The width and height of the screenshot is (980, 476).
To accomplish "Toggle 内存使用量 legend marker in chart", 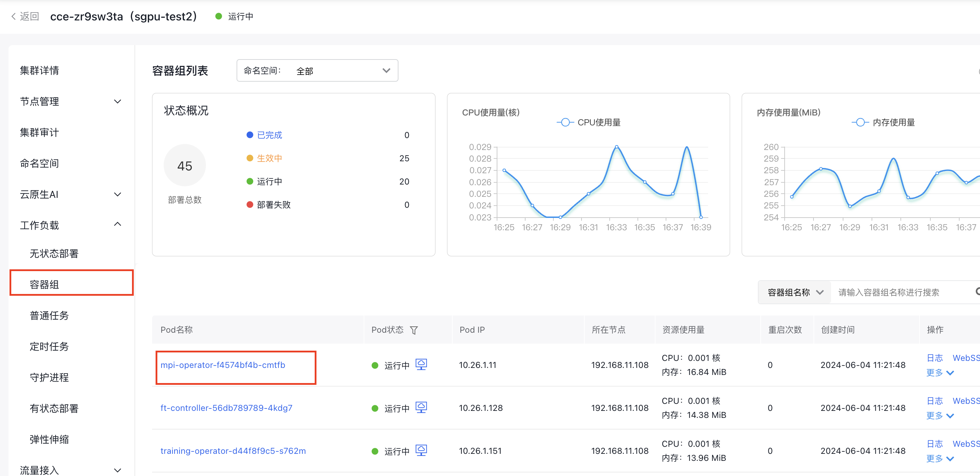I will tap(860, 122).
